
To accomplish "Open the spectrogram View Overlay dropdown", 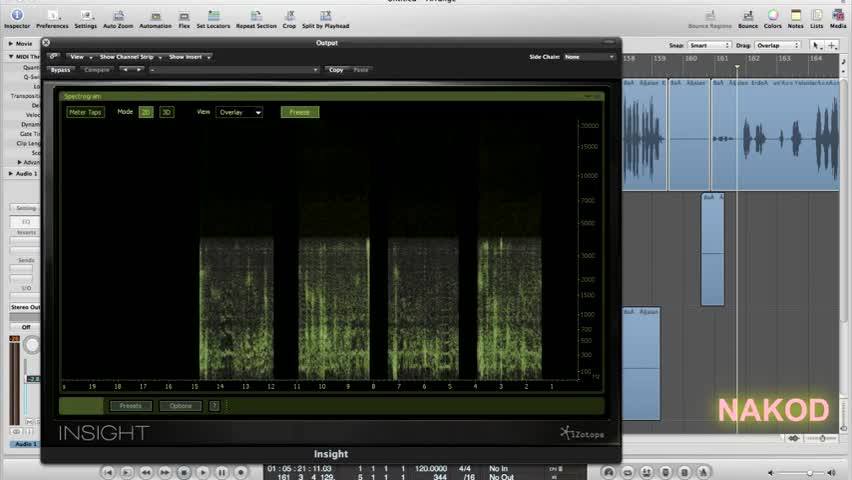I will tap(240, 112).
